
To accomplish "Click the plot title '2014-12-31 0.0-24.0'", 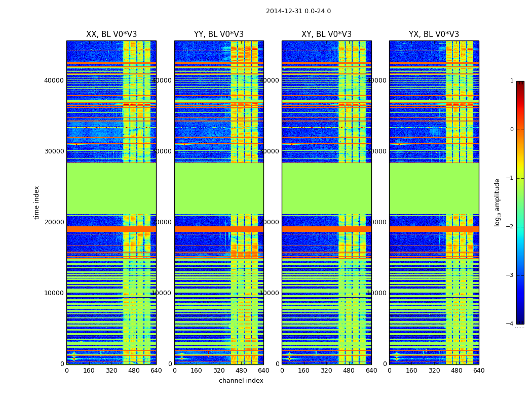I will tap(298, 11).
